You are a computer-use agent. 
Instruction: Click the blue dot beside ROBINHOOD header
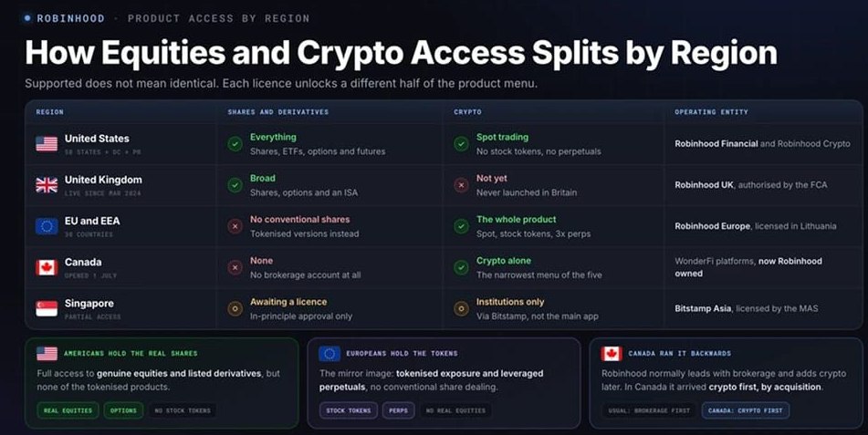27,18
